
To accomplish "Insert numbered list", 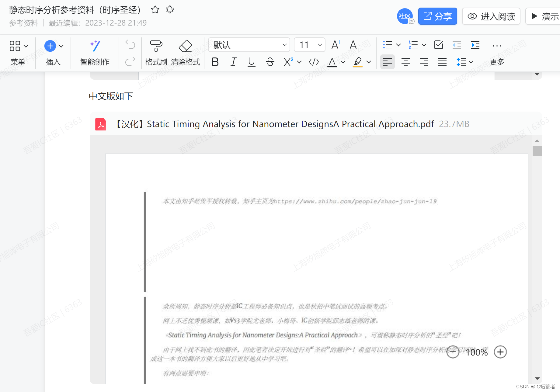I will [413, 45].
